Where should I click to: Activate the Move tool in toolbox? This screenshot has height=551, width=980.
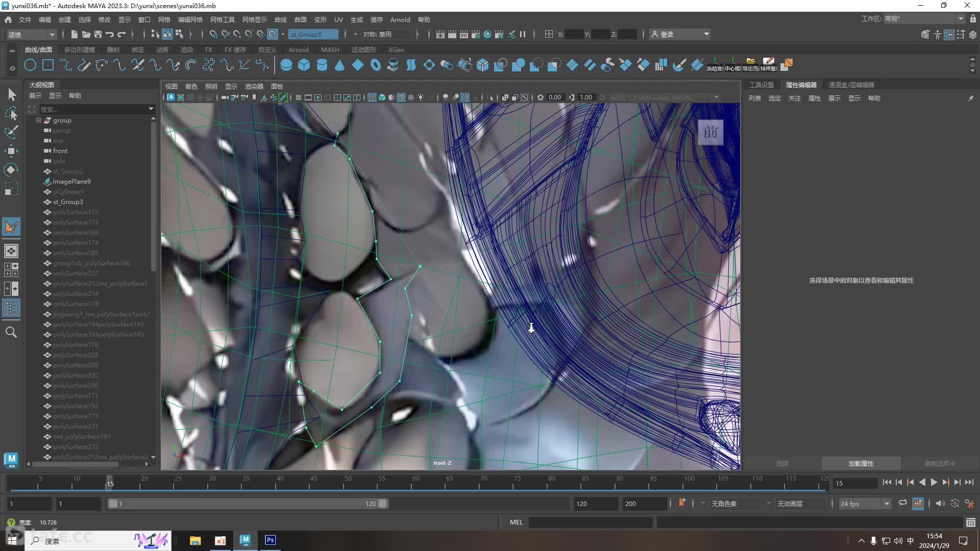[11, 151]
